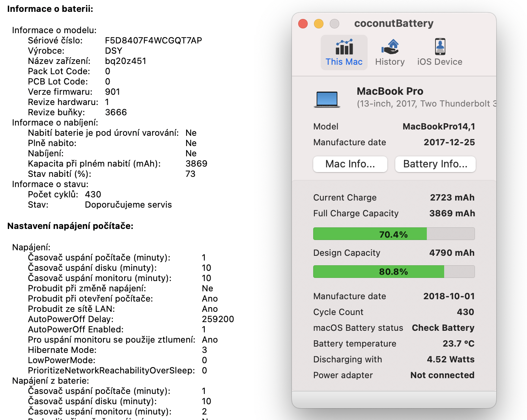Click the date 2017-12-25

click(x=449, y=142)
